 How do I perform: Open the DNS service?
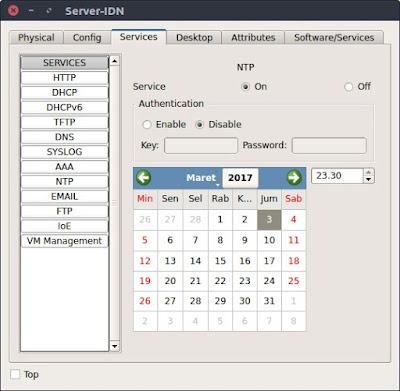[x=65, y=137]
